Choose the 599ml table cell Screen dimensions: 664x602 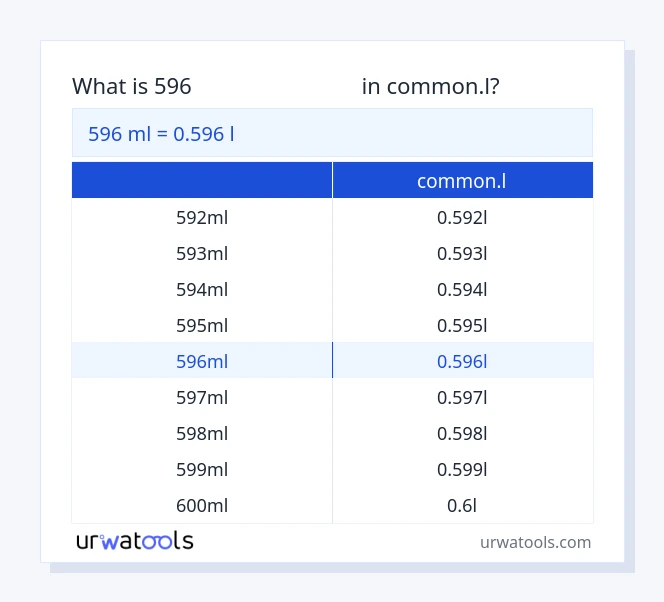click(x=202, y=469)
